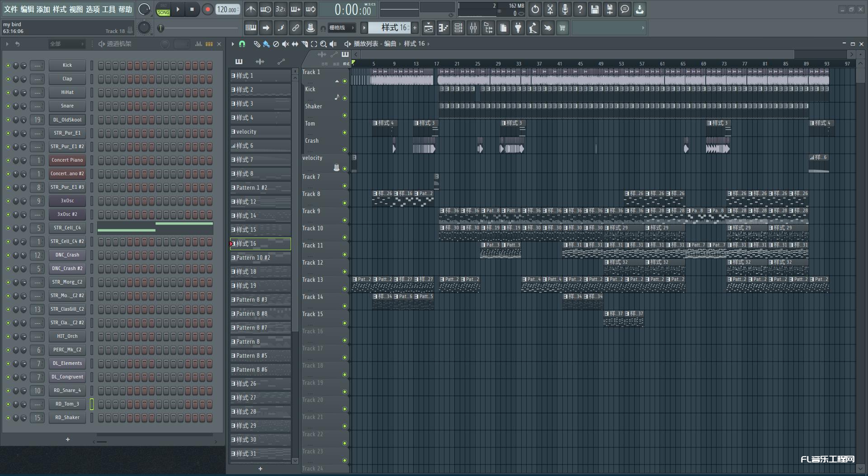Open undo history icon
The height and width of the screenshot is (476, 868).
[x=535, y=9]
